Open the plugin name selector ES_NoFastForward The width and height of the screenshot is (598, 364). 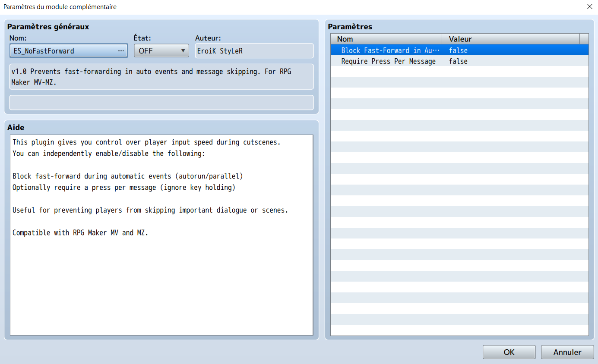pos(68,50)
